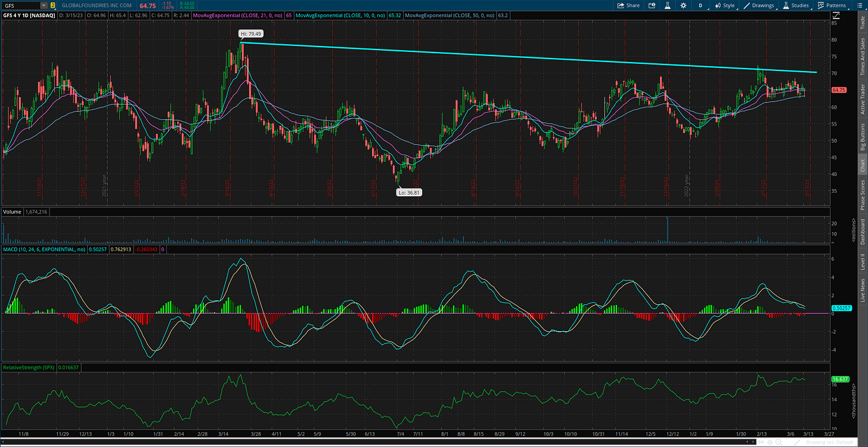
Task: Open the alert/clock window icon near Share
Action: pyautogui.click(x=652, y=5)
